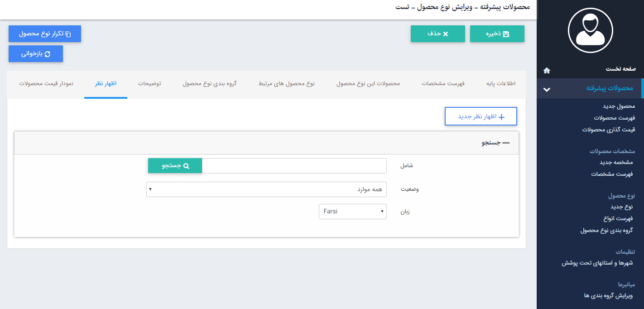Open ویرایش گروه بندی ها under میانبرها

[x=608, y=296]
